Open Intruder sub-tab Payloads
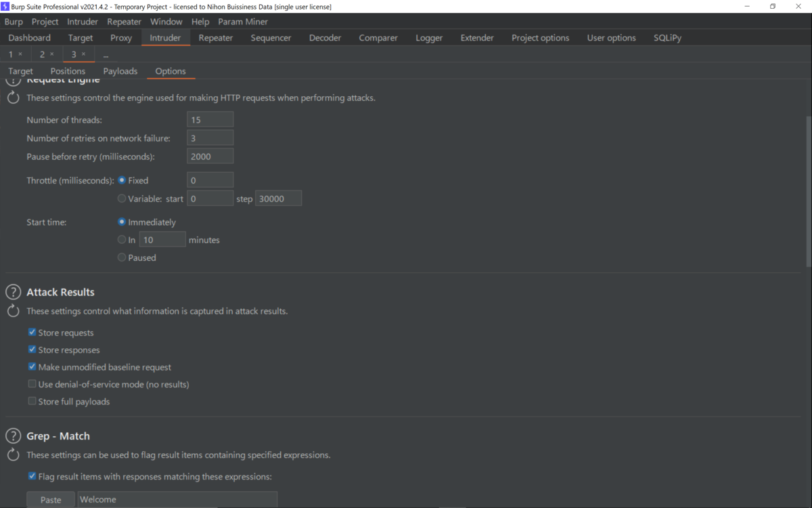812x508 pixels. tap(120, 71)
